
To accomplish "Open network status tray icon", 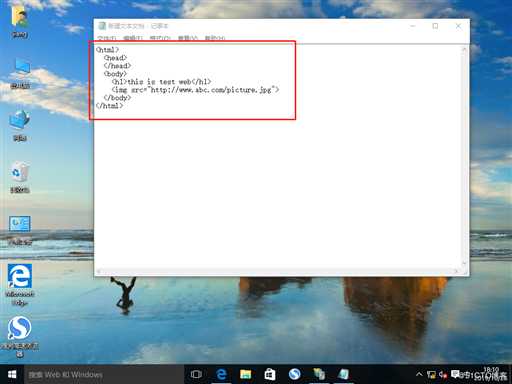I will 431,375.
